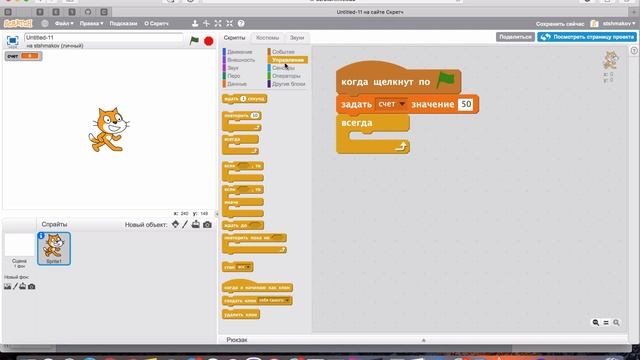This screenshot has height=360, width=640.
Task: Zoom out of the scripts area
Action: (x=596, y=322)
